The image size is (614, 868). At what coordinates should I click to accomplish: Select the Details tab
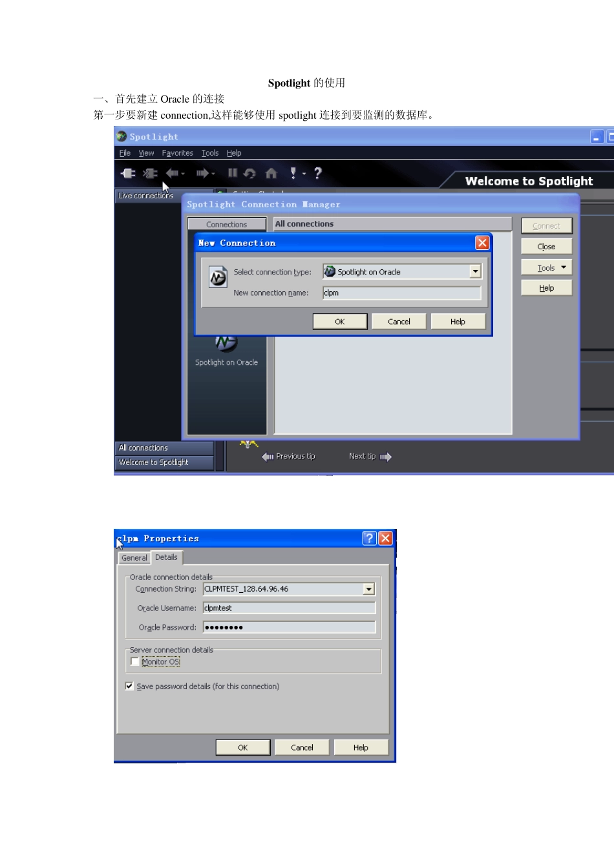(x=166, y=557)
